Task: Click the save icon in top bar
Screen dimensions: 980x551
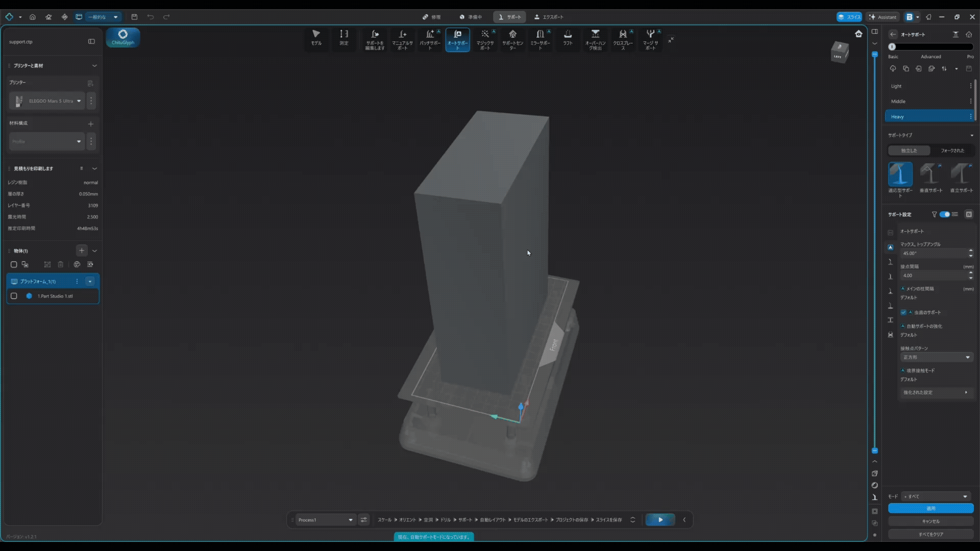Action: pyautogui.click(x=134, y=17)
